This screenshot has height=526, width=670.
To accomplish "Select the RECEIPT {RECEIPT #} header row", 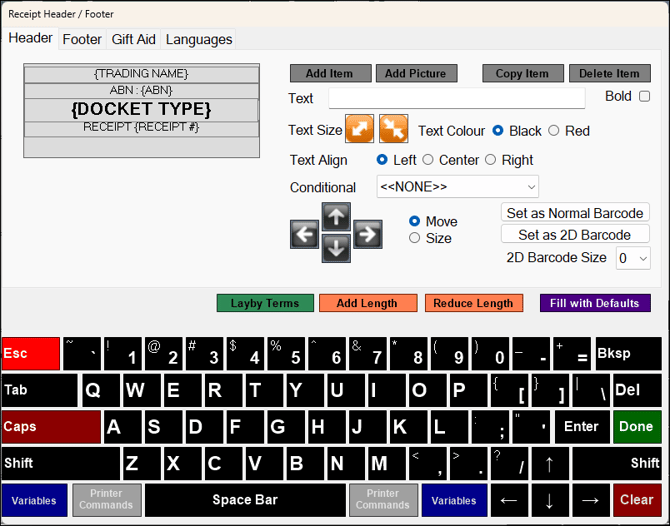I will pyautogui.click(x=141, y=128).
